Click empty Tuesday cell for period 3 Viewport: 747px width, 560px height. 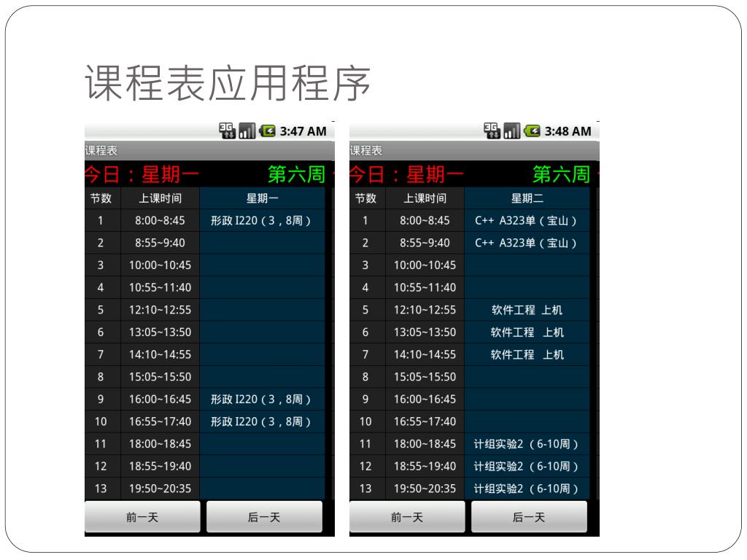coord(527,265)
